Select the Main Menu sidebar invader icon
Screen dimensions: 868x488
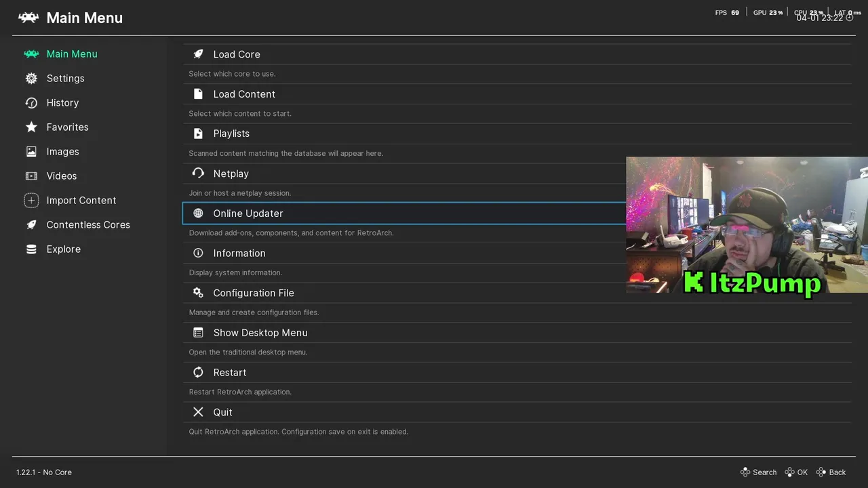(x=31, y=54)
